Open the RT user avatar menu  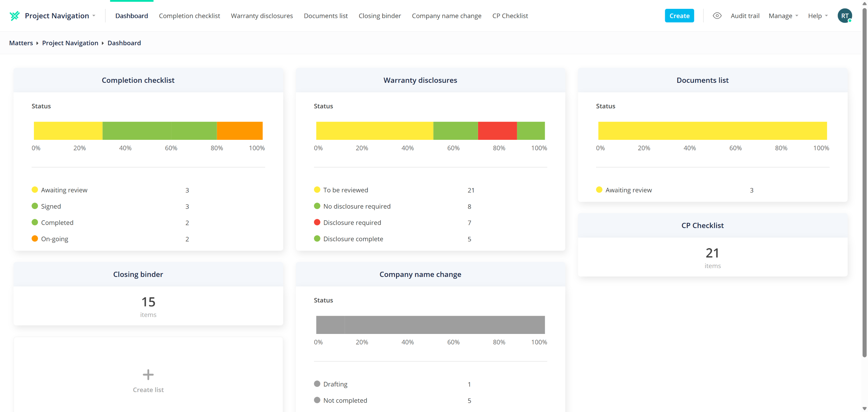pos(845,16)
